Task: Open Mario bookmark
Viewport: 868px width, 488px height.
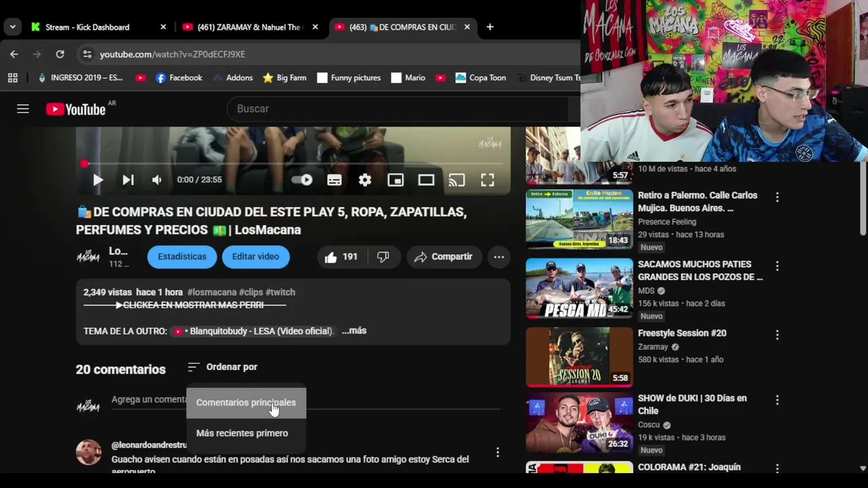Action: click(x=408, y=78)
